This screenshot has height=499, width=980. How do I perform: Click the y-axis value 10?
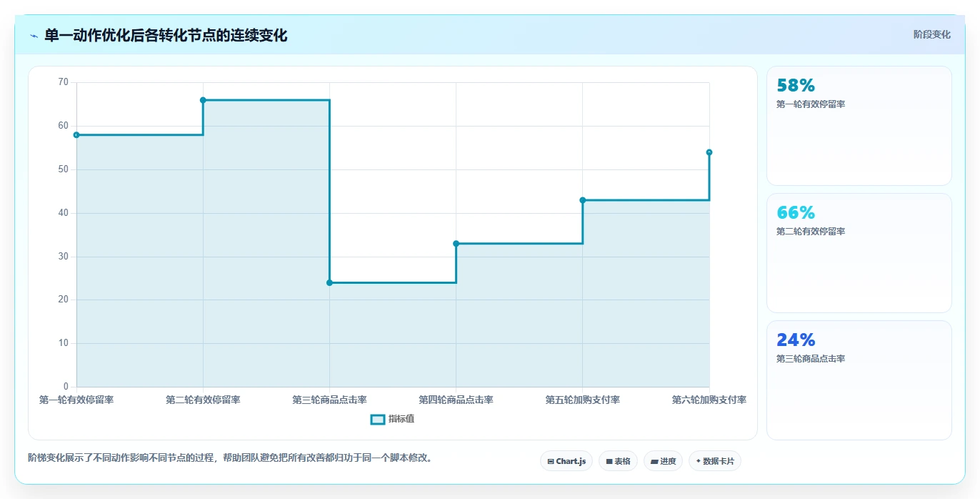pyautogui.click(x=64, y=343)
